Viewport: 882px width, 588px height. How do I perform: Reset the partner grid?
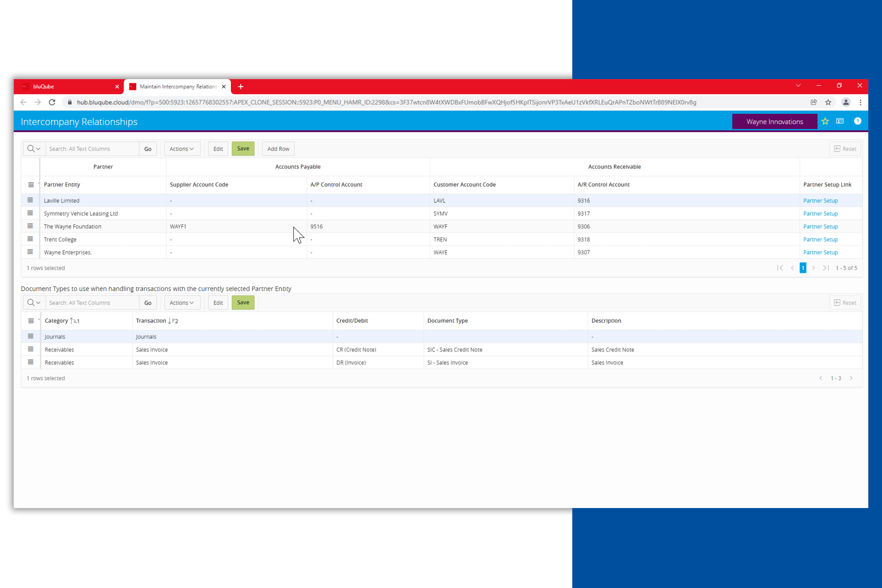[845, 149]
